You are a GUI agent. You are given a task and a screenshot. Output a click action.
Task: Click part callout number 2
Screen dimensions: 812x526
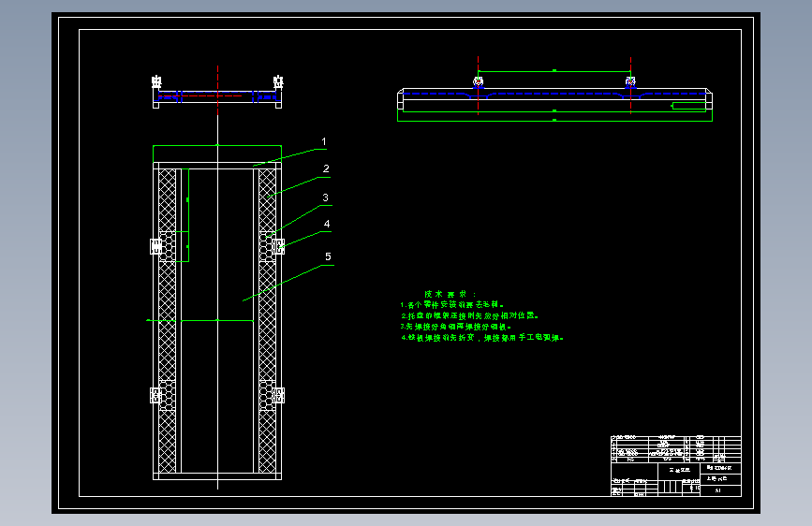[x=326, y=168]
